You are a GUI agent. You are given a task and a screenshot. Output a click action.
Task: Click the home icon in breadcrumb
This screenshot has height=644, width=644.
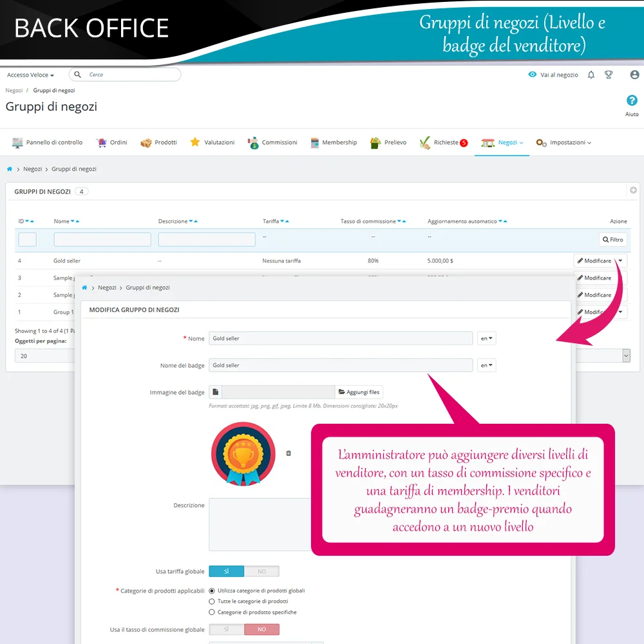[x=10, y=169]
